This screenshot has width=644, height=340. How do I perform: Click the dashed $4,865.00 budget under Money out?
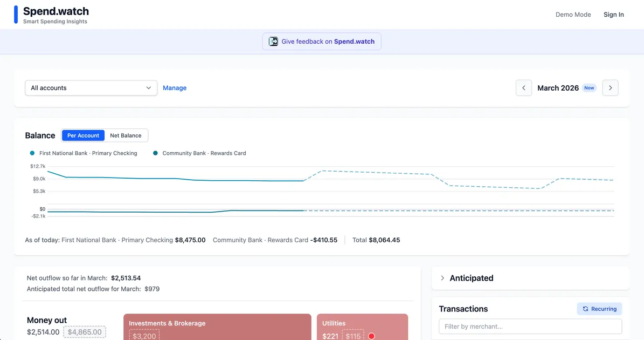point(85,332)
